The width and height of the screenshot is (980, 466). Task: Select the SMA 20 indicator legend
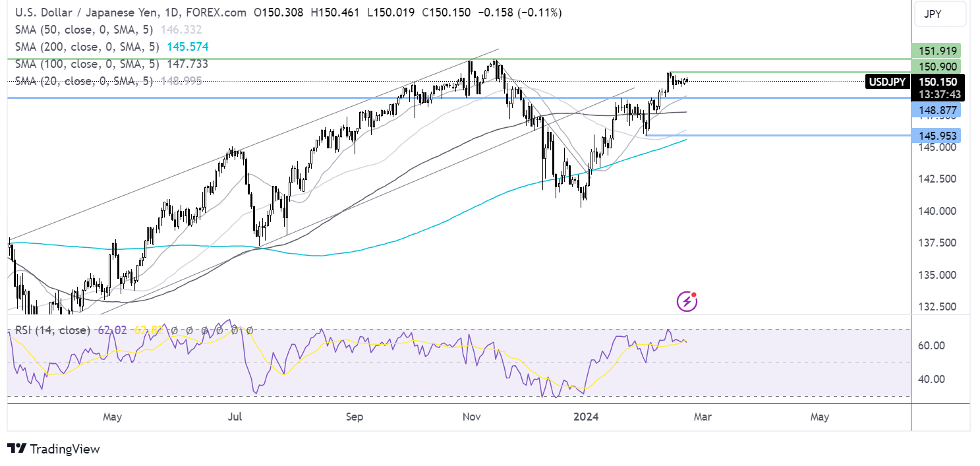tap(108, 80)
